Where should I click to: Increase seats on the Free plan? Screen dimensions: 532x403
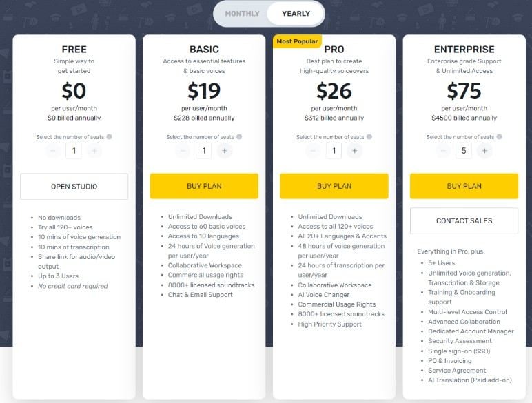94,151
